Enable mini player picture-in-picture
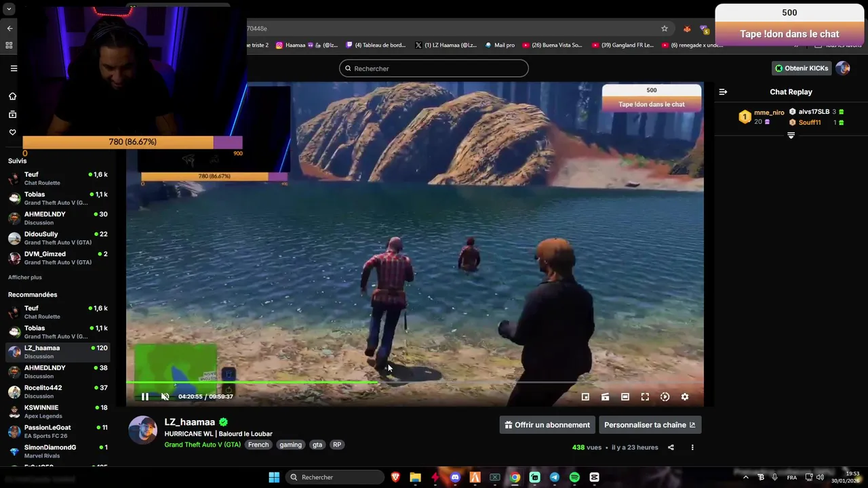The image size is (868, 488). pyautogui.click(x=585, y=396)
